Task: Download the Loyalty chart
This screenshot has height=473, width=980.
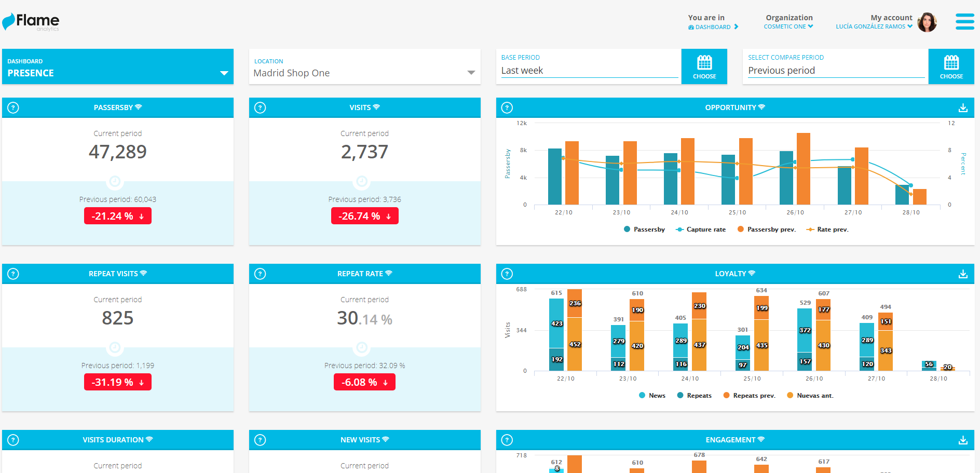Action: point(963,274)
